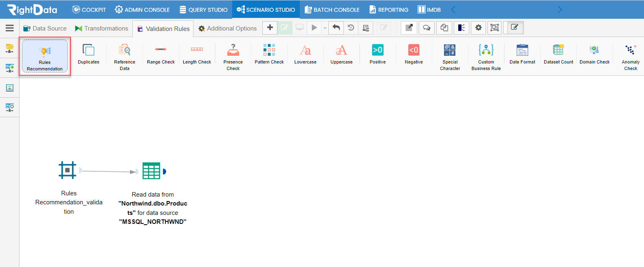Open the monitor chart sidebar icon

click(9, 88)
